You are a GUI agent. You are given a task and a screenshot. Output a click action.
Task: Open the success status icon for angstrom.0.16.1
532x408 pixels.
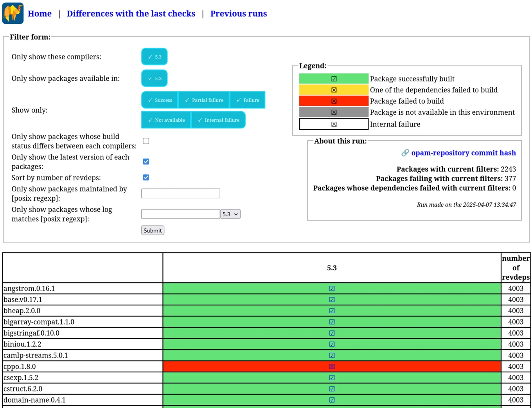332,288
